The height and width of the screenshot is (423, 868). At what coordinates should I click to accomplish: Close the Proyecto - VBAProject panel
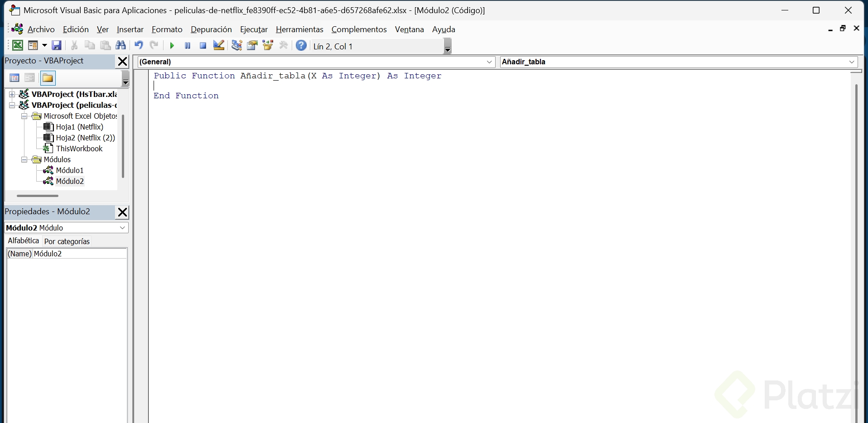click(x=122, y=62)
